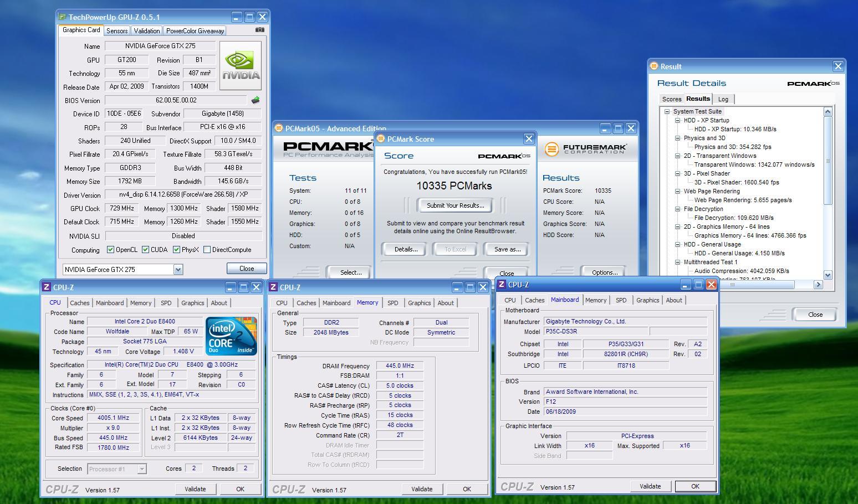Image resolution: width=858 pixels, height=504 pixels.
Task: Click scroll up arrow in Result tree
Action: pos(828,111)
